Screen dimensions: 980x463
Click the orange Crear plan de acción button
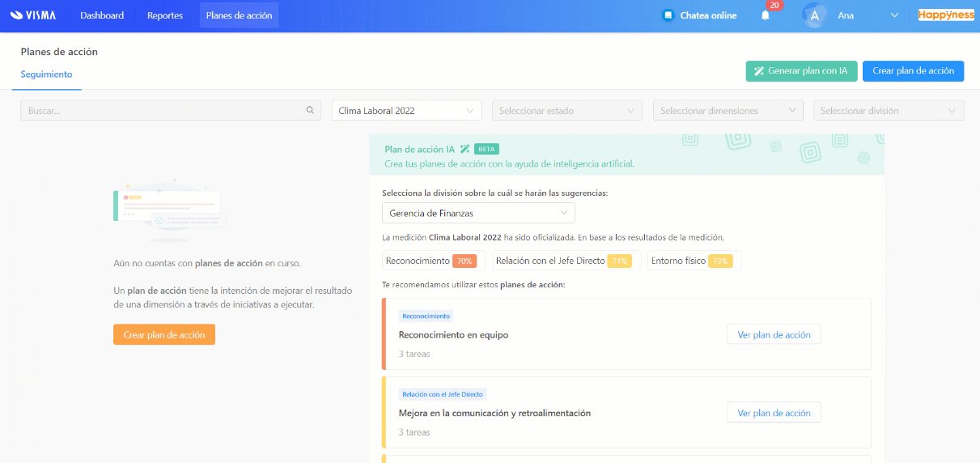click(164, 334)
